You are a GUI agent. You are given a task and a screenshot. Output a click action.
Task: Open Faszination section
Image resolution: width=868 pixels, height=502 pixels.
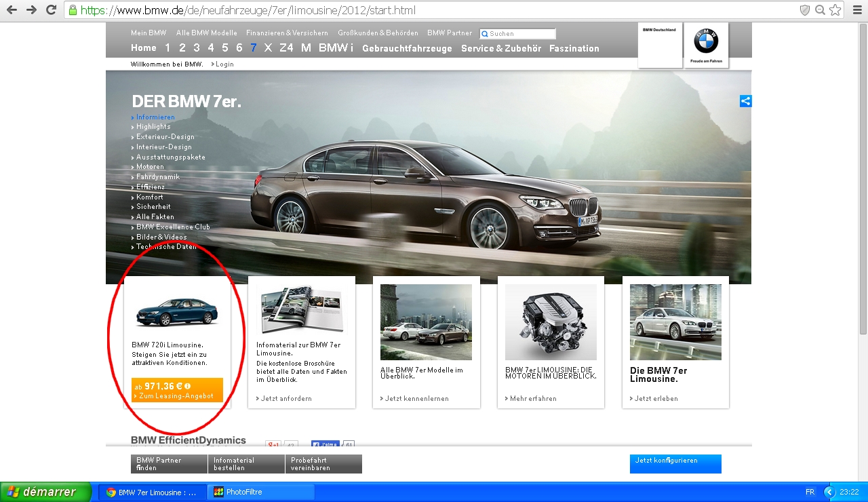click(574, 49)
